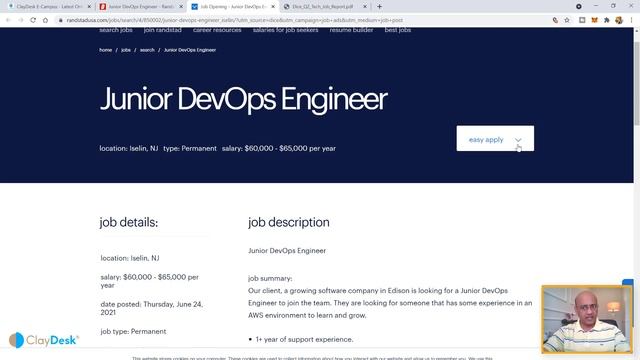
Task: Click the reading list extension icon
Action: coord(582,20)
